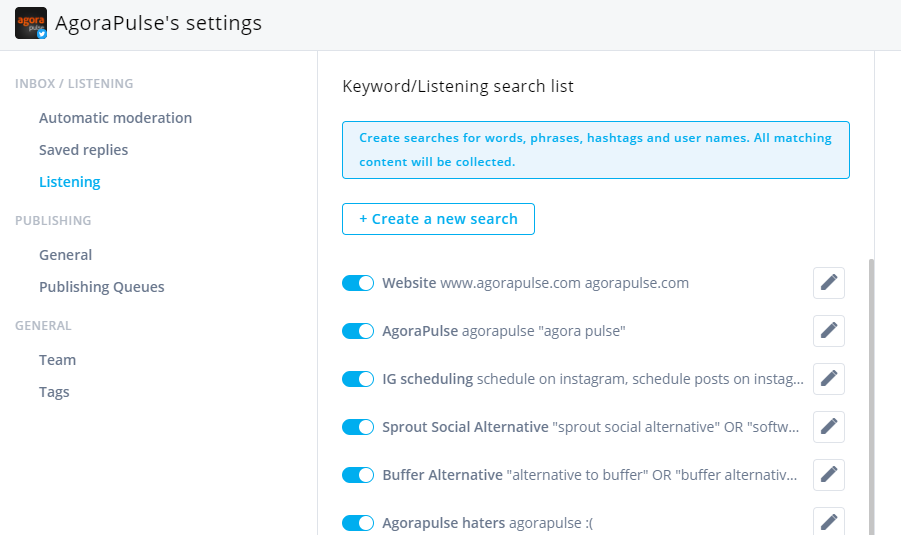The height and width of the screenshot is (535, 901).
Task: Disable the Buffer Alternative search toggle
Action: 358,475
